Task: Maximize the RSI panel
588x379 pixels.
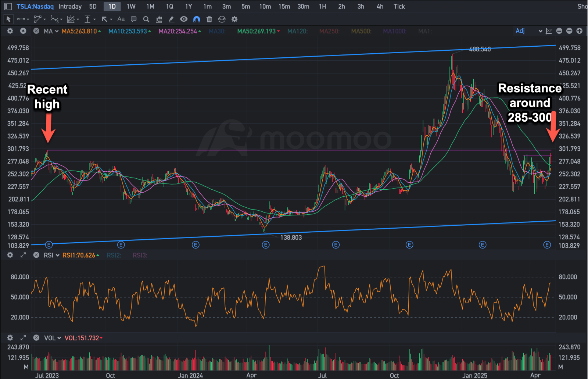Action: click(23, 255)
